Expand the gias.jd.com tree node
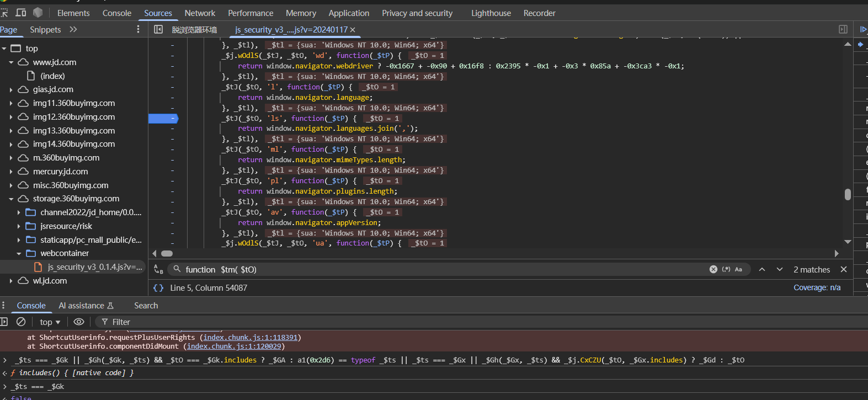The width and height of the screenshot is (868, 400). (11, 89)
